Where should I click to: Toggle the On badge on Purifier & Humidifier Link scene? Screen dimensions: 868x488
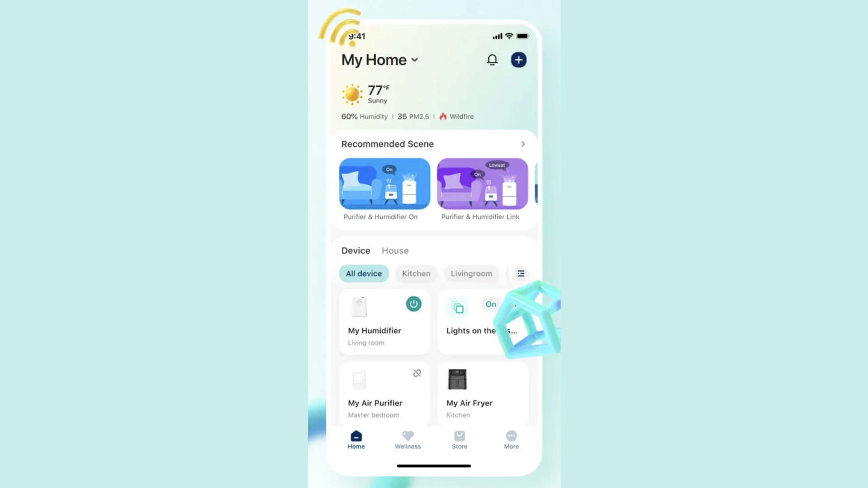(476, 174)
